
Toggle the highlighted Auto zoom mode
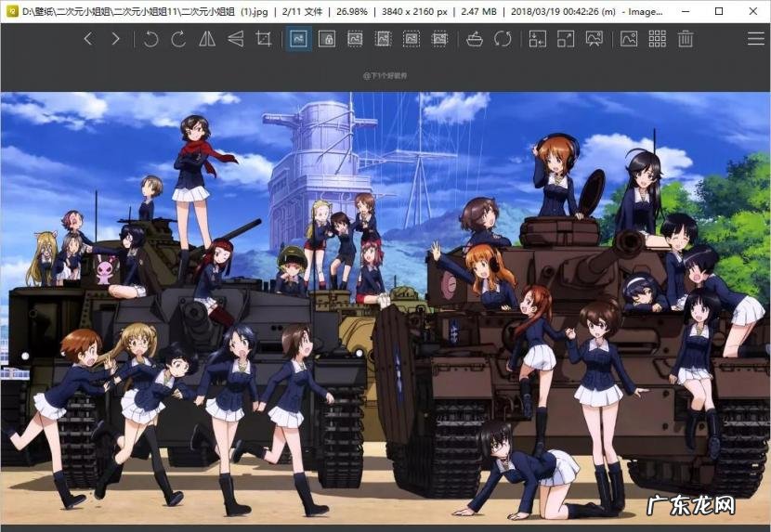(298, 39)
